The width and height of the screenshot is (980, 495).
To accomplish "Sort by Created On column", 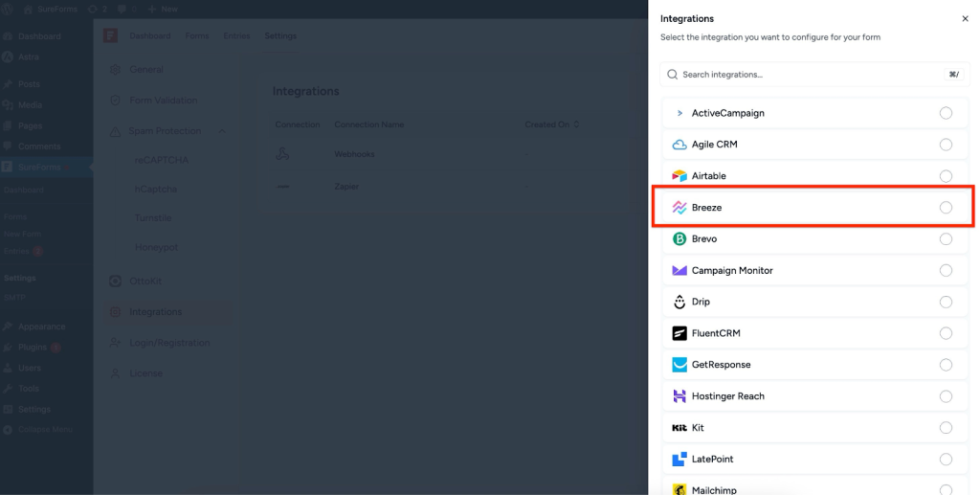I will coord(552,124).
